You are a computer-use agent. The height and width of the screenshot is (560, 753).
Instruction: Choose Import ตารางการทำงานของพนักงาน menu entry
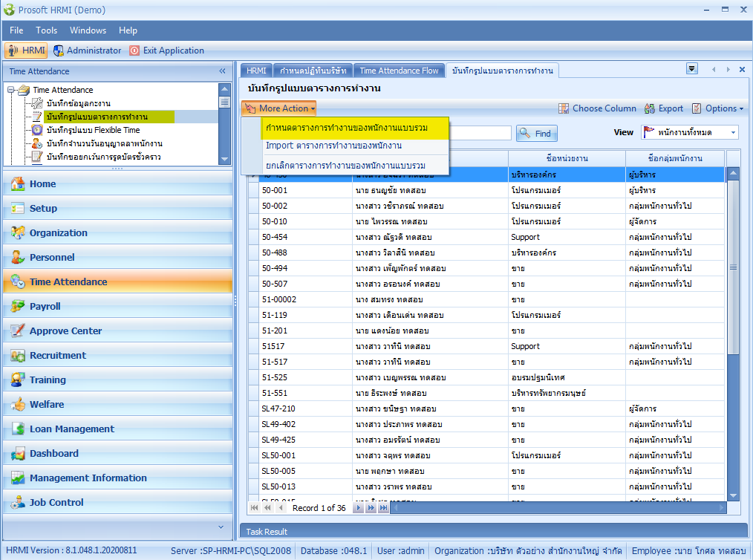pos(356,146)
